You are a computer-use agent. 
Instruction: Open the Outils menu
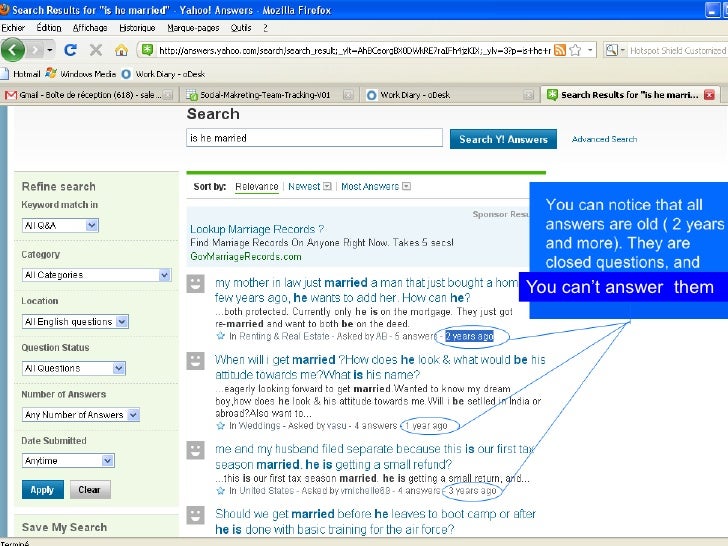[x=241, y=28]
